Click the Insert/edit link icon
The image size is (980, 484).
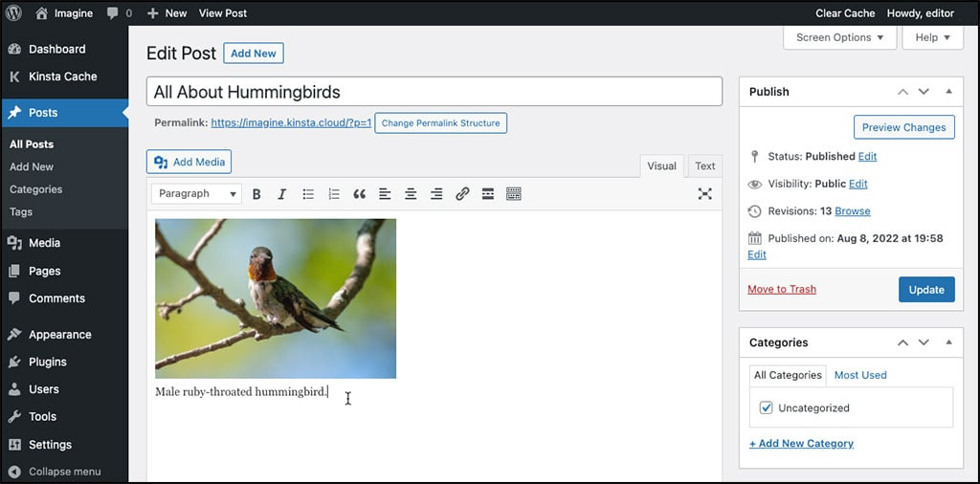pyautogui.click(x=462, y=194)
